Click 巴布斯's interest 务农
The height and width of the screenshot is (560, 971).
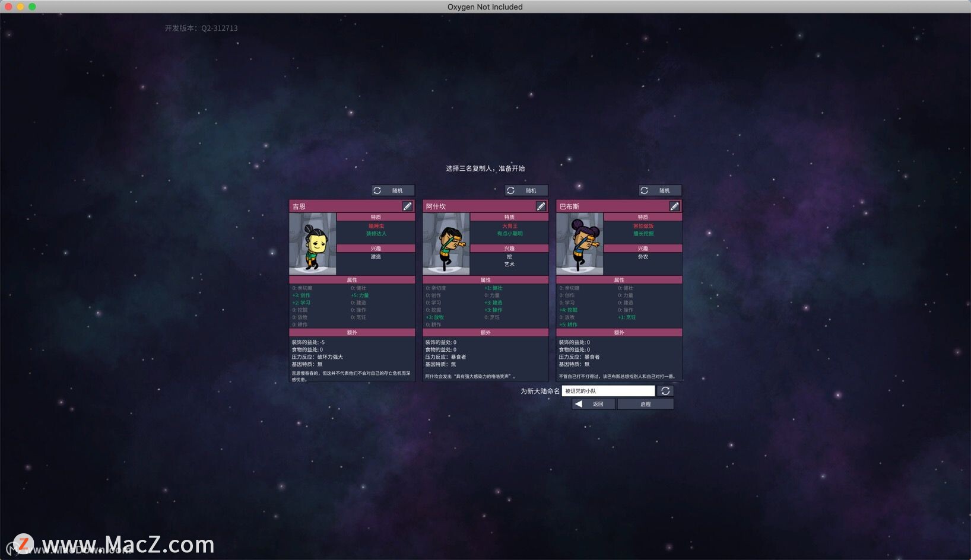(643, 257)
